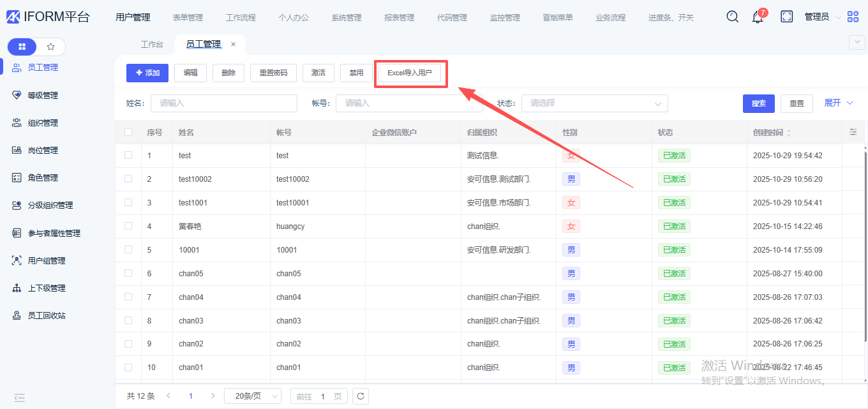Open the 表单管理 top menu
Image resolution: width=868 pixels, height=409 pixels.
[x=188, y=17]
